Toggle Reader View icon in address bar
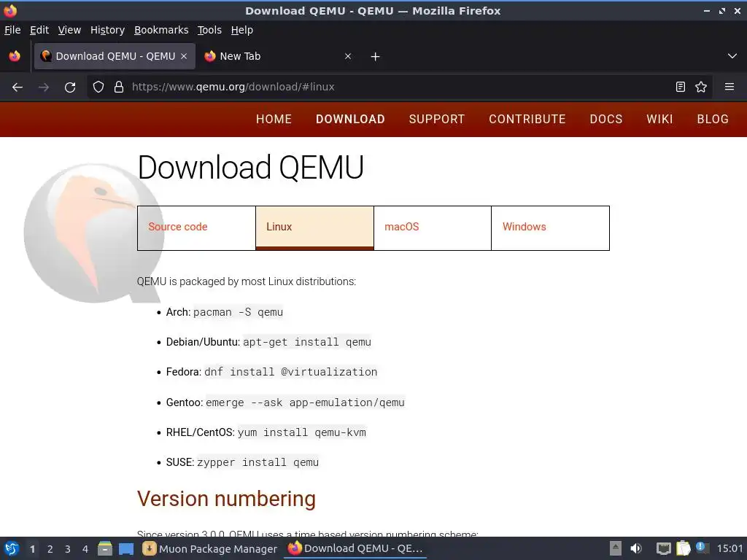Screen dimensions: 747x560 pos(681,87)
